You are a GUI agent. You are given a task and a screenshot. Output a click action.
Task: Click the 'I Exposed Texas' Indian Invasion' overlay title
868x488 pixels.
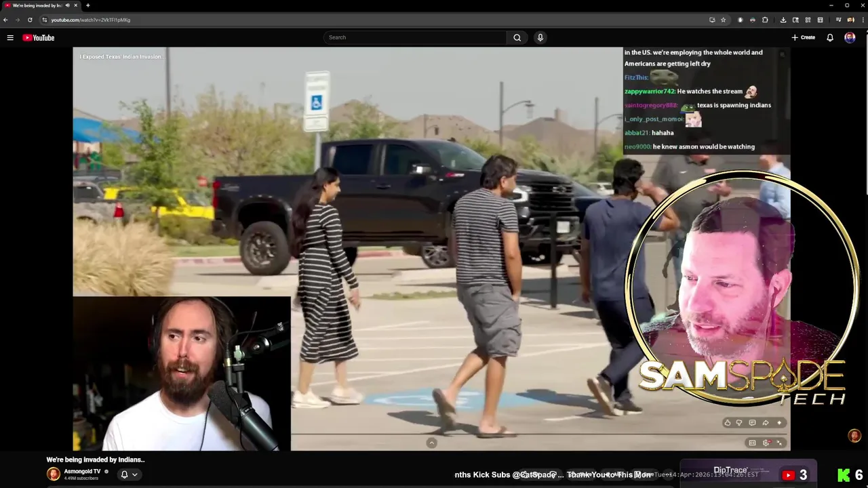click(121, 57)
